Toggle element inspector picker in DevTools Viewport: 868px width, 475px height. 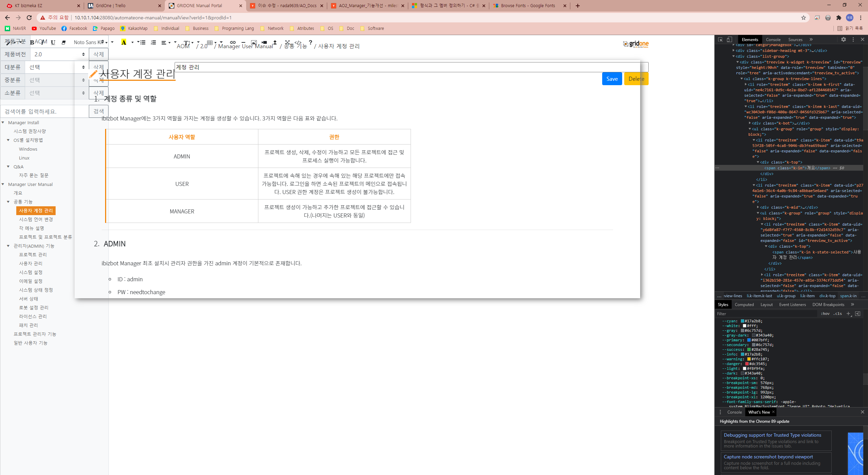(720, 39)
